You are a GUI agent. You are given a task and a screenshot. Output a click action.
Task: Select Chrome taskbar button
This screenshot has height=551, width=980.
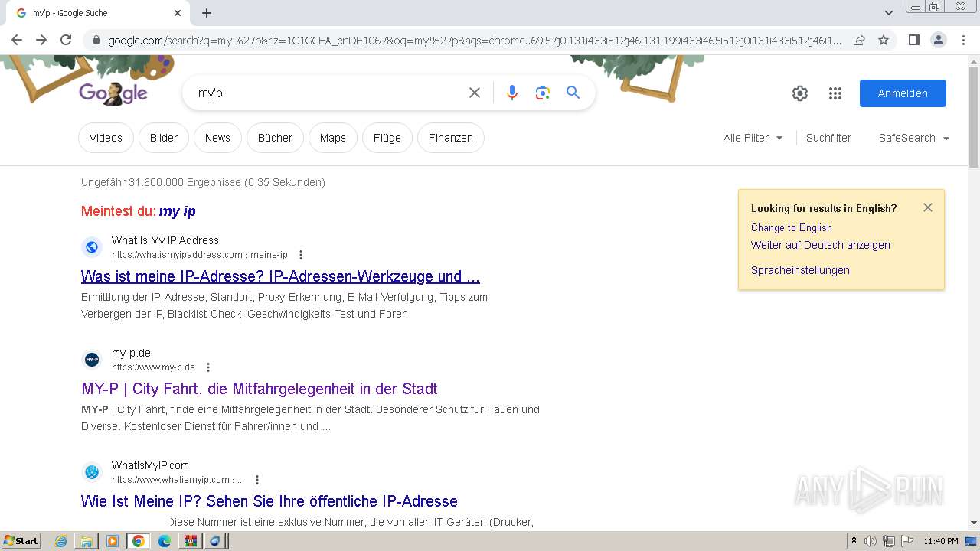[x=139, y=541]
